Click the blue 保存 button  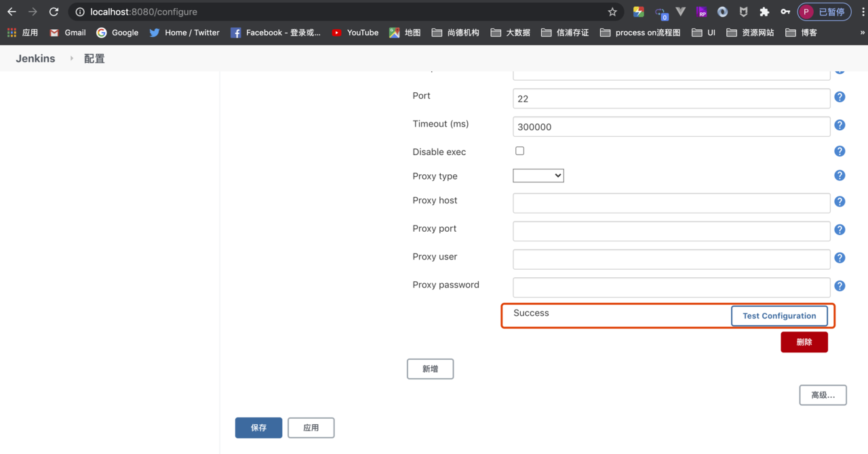[x=258, y=428]
